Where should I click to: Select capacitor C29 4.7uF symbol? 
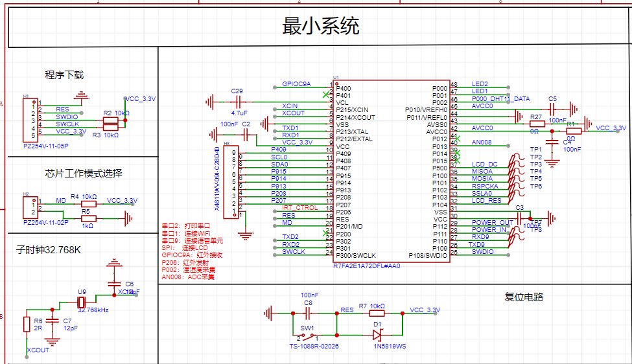[238, 102]
